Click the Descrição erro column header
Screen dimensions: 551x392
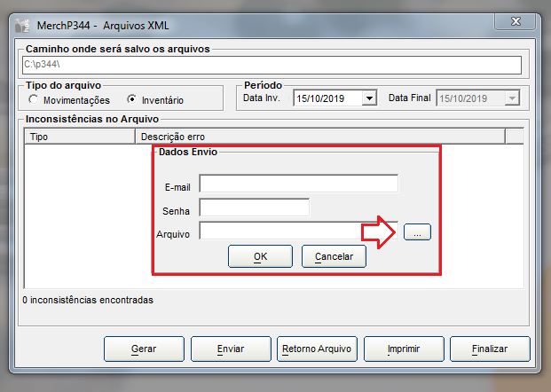[319, 137]
